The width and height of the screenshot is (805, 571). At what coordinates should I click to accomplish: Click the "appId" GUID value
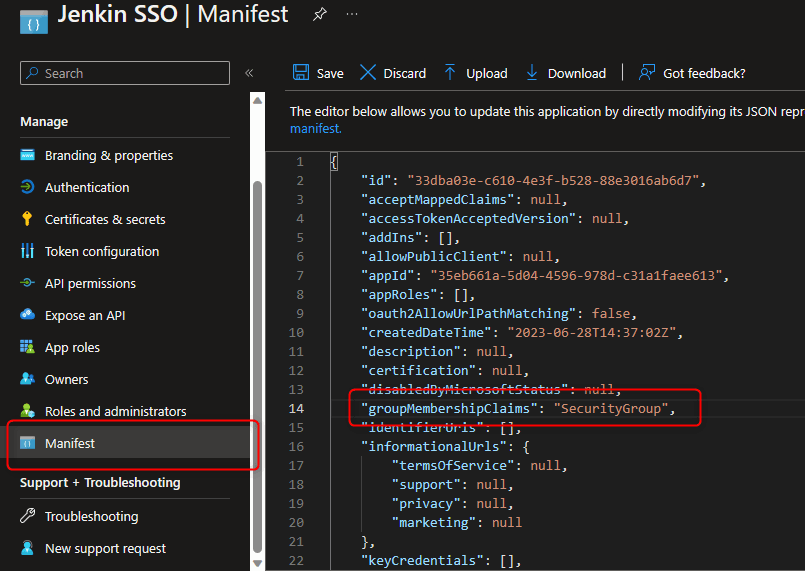click(x=577, y=276)
